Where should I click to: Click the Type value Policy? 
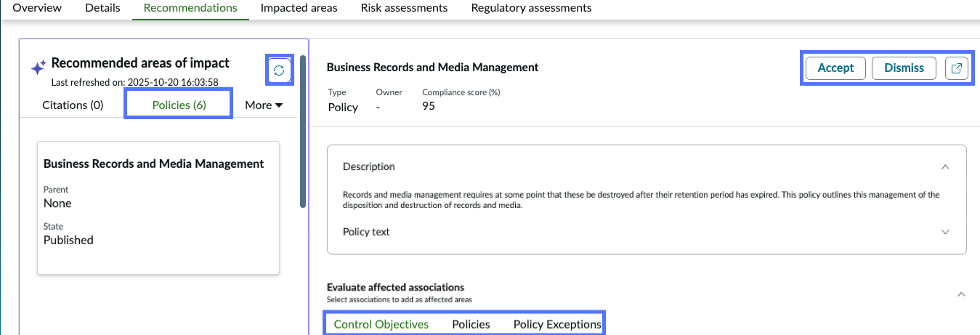[343, 107]
